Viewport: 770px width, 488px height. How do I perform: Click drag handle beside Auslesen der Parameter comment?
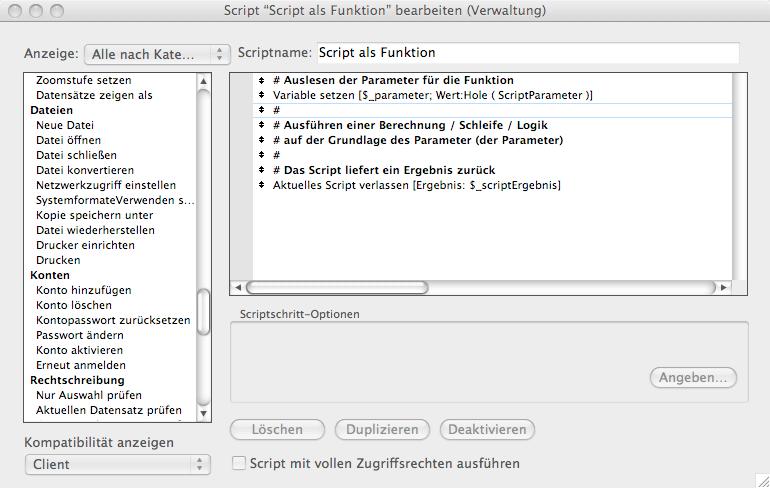point(262,80)
